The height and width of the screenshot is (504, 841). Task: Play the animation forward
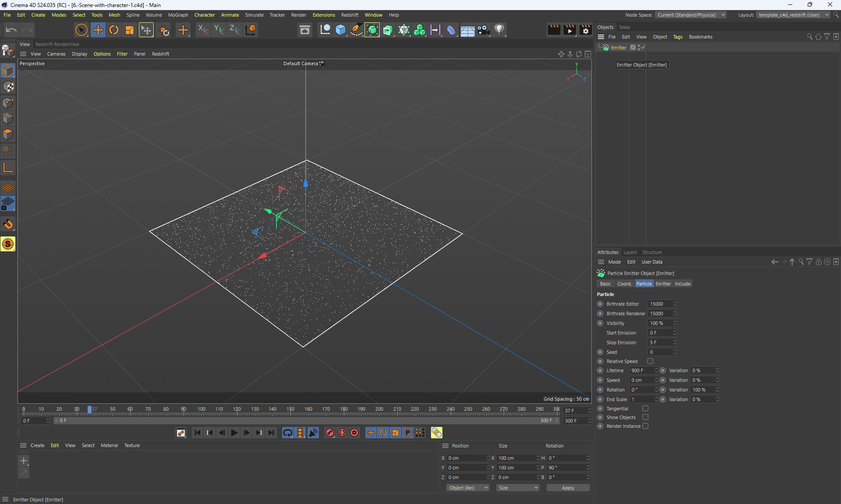(234, 433)
